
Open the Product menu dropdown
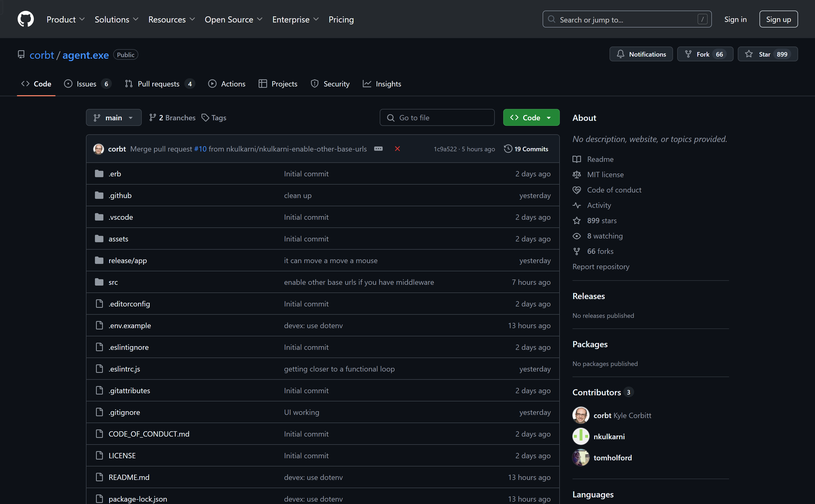66,19
